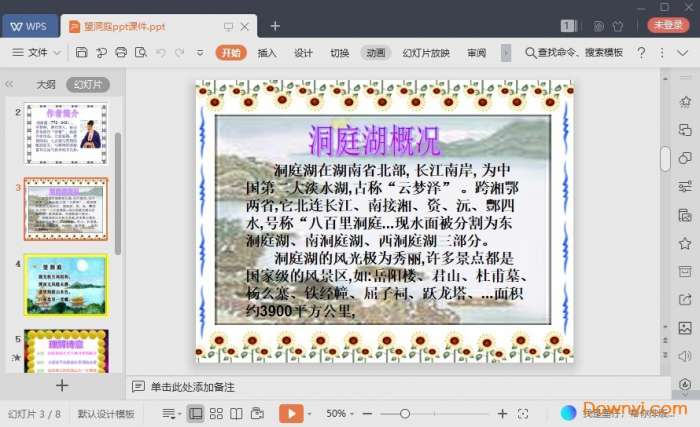Toggle notes pane icon in status bar
Image resolution: width=700 pixels, height=427 pixels.
click(169, 414)
